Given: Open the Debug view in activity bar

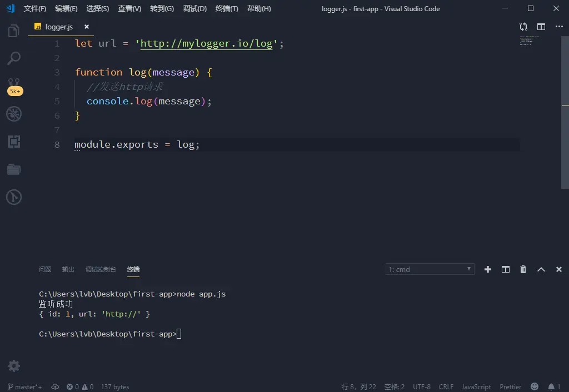Looking at the screenshot, I should click(x=14, y=114).
